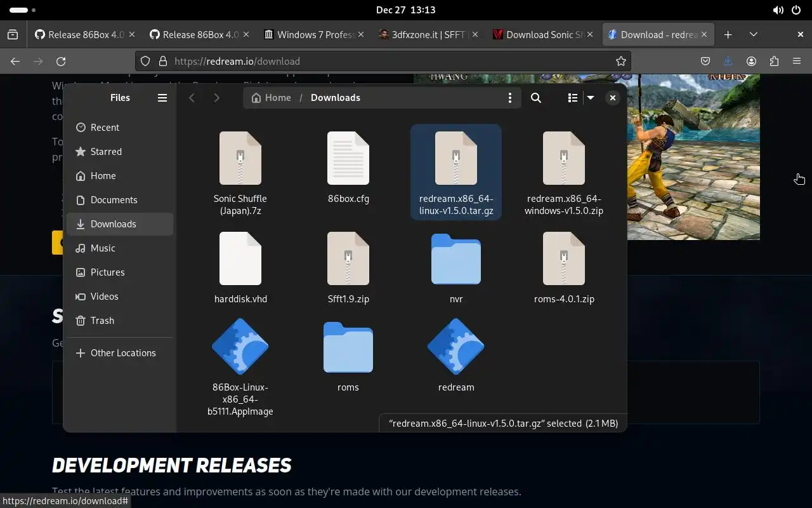
Task: Select redream.x86_64-linux-v1.5.0.tar.gz archive
Action: [455, 171]
